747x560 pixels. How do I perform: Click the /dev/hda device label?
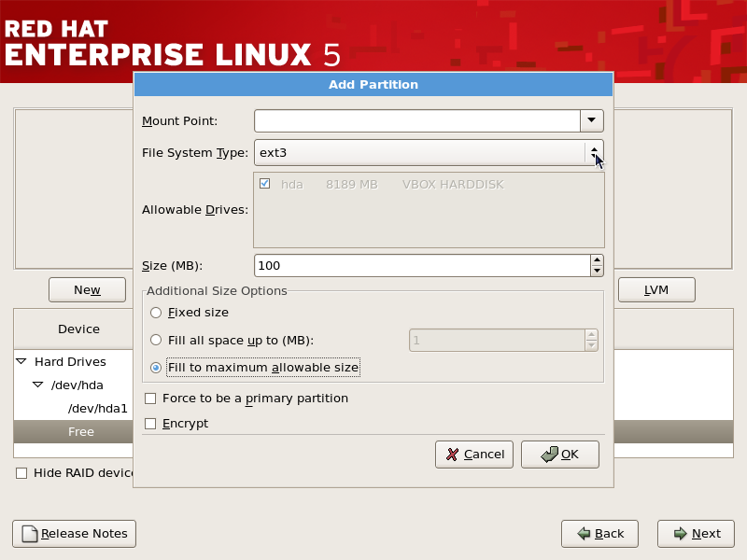pos(78,385)
